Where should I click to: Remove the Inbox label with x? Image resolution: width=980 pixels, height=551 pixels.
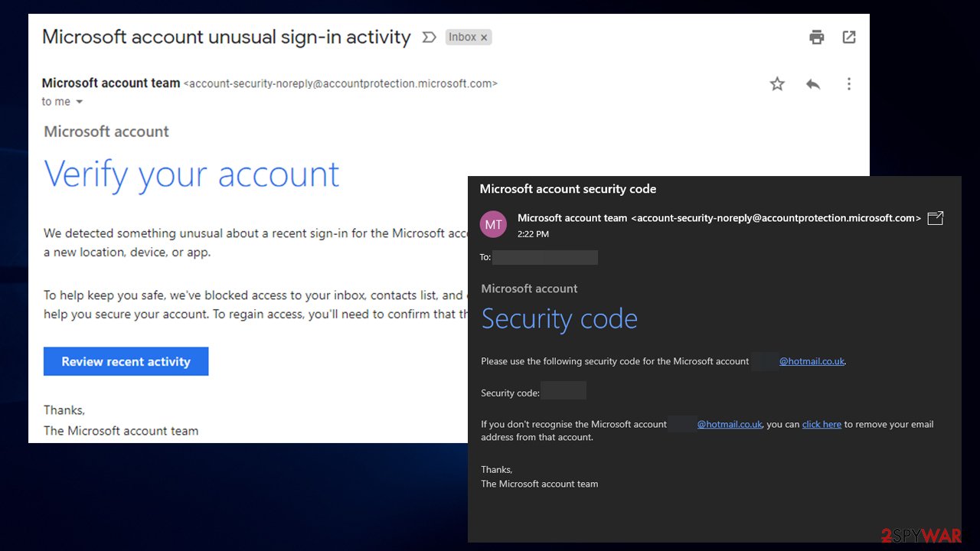click(484, 37)
